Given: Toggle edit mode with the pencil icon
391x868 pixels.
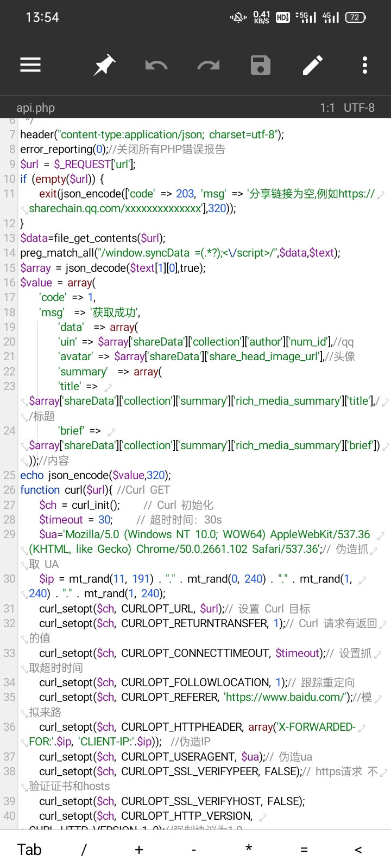Looking at the screenshot, I should (313, 65).
